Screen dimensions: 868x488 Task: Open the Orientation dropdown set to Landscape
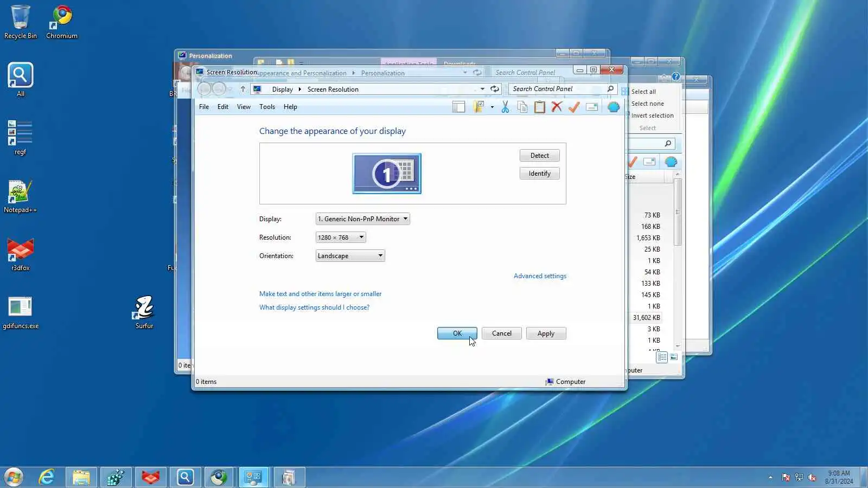350,256
